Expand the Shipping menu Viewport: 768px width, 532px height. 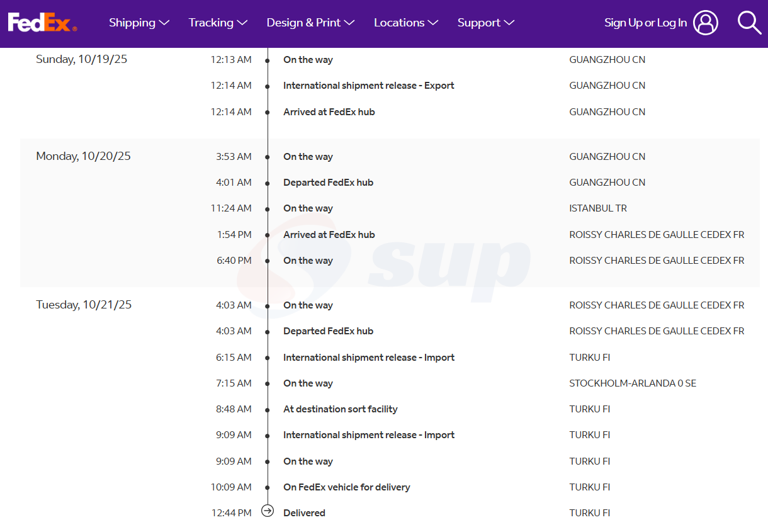tap(138, 23)
